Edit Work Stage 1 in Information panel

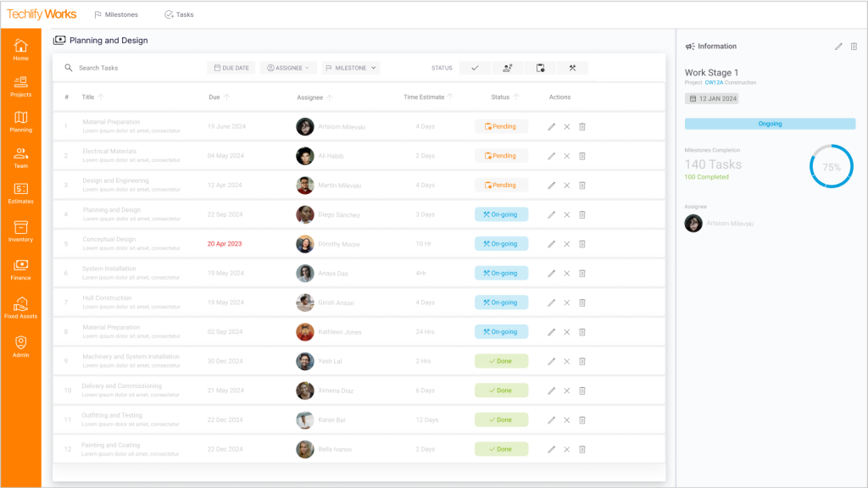(x=838, y=47)
